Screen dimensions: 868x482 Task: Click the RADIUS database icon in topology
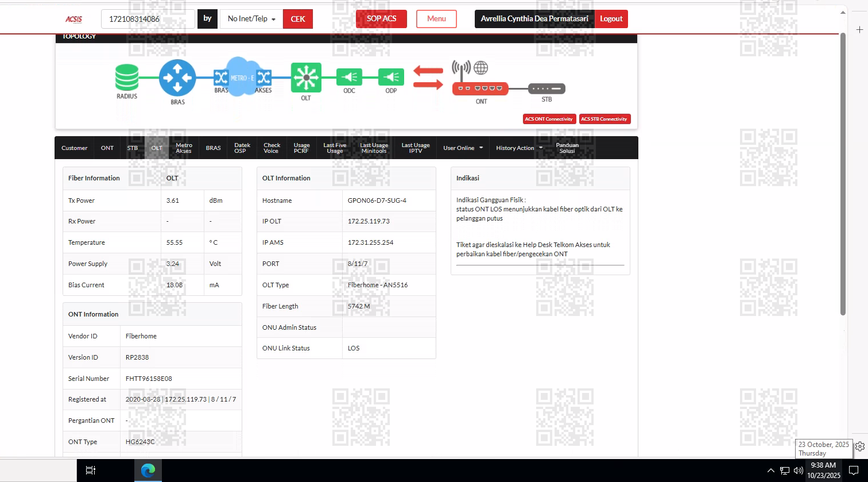[x=127, y=78]
